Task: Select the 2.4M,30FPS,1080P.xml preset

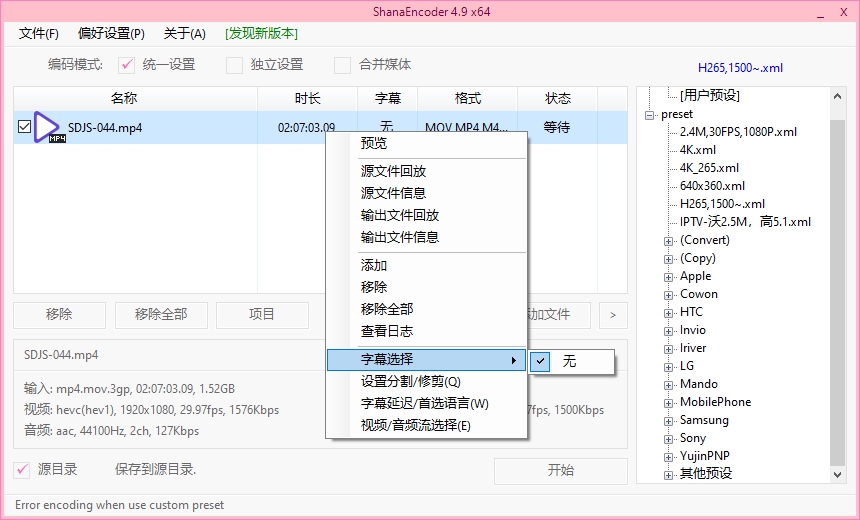Action: coord(738,132)
